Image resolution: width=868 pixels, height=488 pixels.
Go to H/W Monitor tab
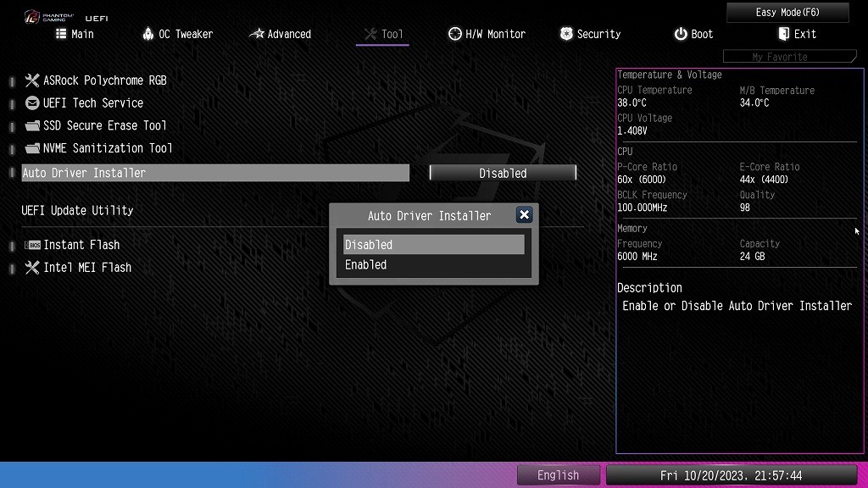coord(487,34)
